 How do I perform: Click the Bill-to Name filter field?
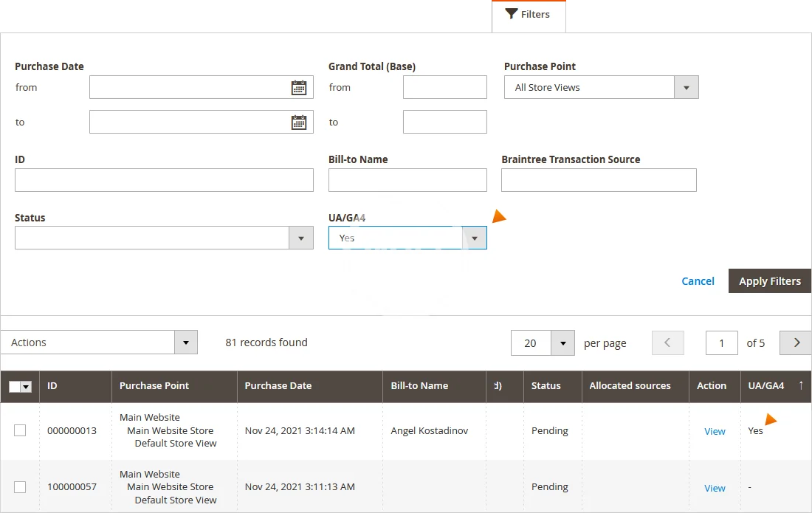pyautogui.click(x=407, y=180)
